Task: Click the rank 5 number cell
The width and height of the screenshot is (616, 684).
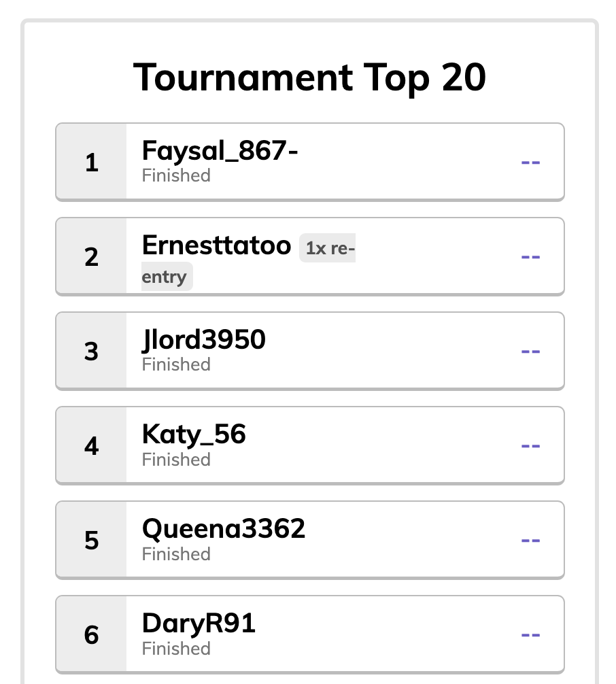Action: click(x=91, y=540)
